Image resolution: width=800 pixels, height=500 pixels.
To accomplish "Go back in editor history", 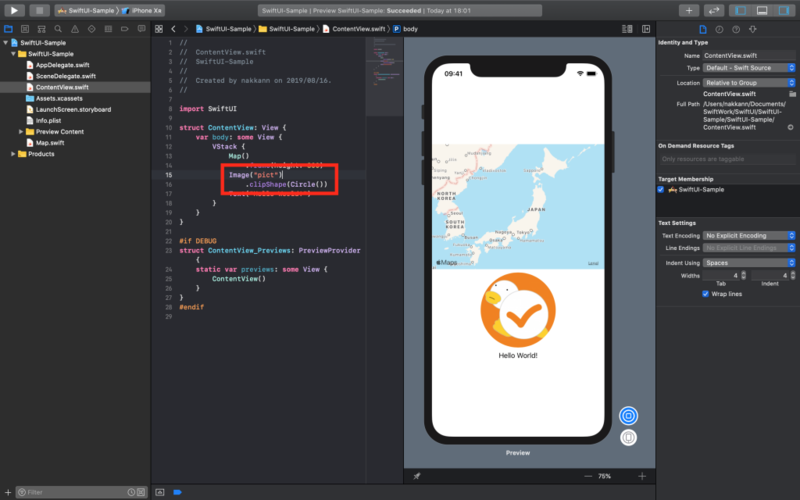I will click(x=173, y=29).
